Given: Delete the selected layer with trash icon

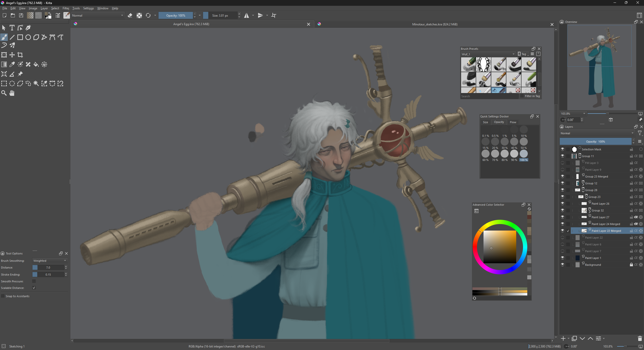Looking at the screenshot, I should 640,338.
